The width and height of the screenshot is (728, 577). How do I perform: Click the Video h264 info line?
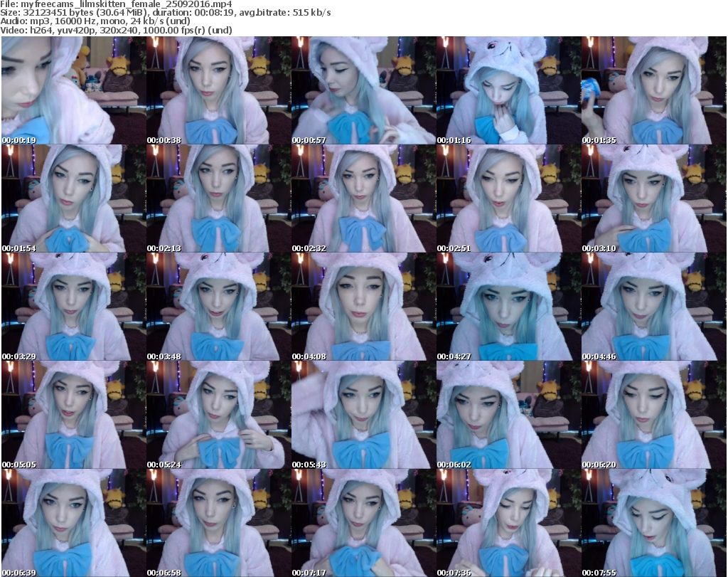pos(116,30)
